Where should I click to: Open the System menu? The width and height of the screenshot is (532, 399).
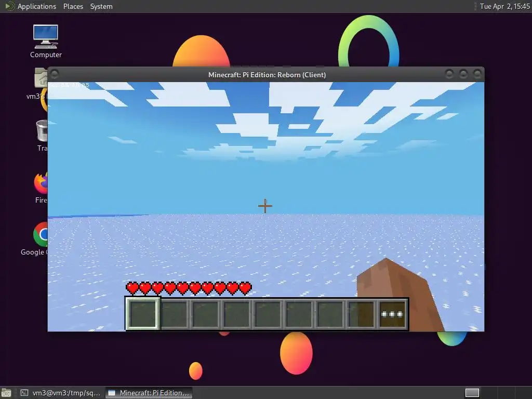point(101,6)
